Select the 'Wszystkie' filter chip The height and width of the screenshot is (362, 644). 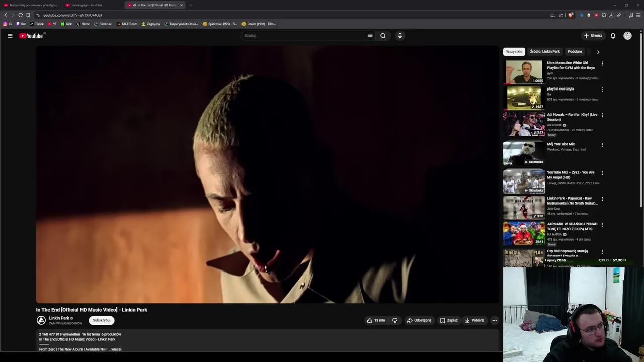coord(514,52)
